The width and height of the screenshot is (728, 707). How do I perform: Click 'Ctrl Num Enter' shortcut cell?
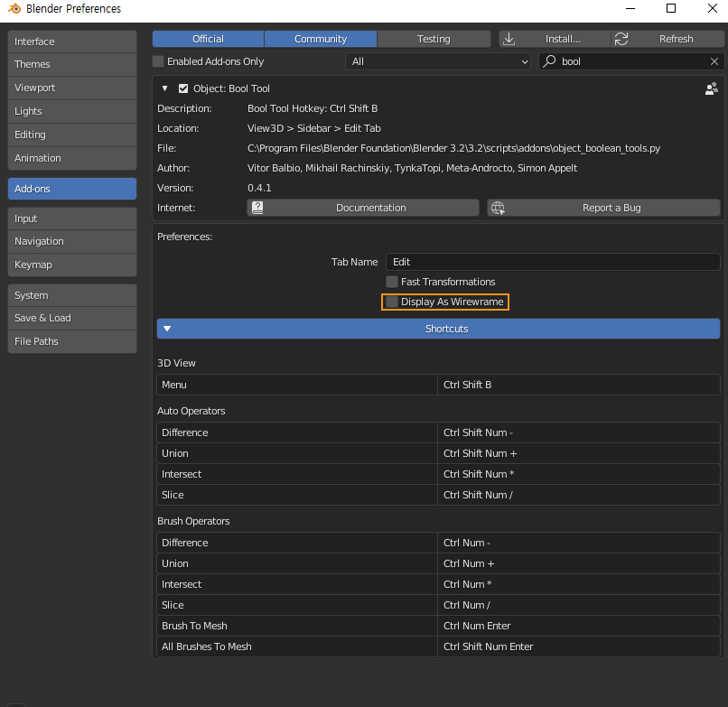coord(579,626)
